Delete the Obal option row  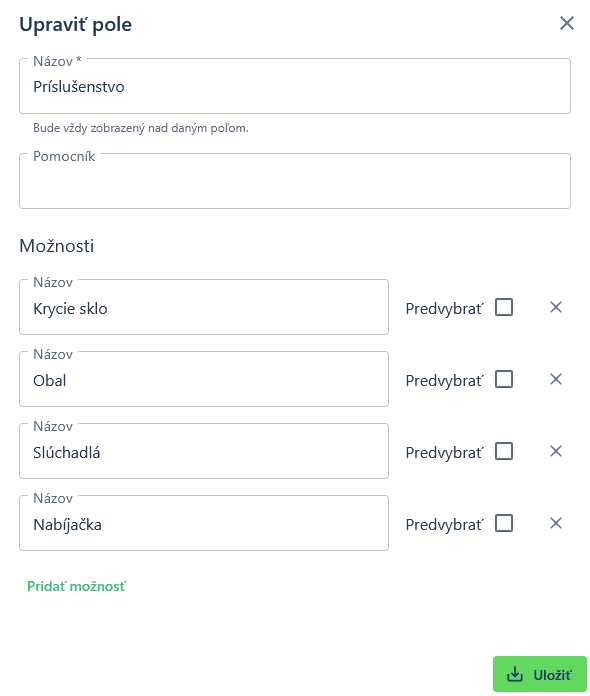pos(556,379)
